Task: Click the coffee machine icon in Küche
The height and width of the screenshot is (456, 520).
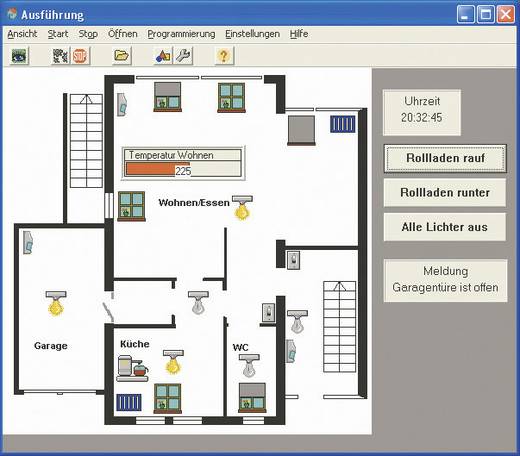Action: click(133, 368)
